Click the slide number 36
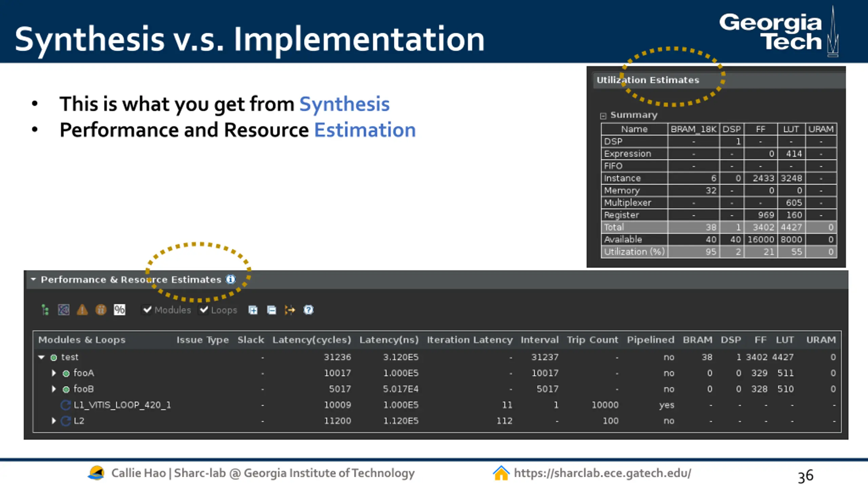This screenshot has width=868, height=488. coord(806,476)
